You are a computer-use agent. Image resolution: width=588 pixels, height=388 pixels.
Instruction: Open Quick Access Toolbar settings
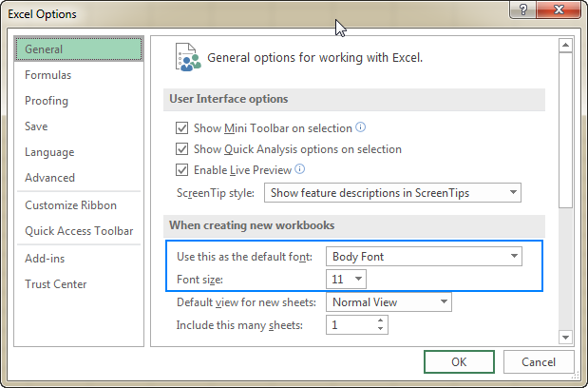point(79,231)
